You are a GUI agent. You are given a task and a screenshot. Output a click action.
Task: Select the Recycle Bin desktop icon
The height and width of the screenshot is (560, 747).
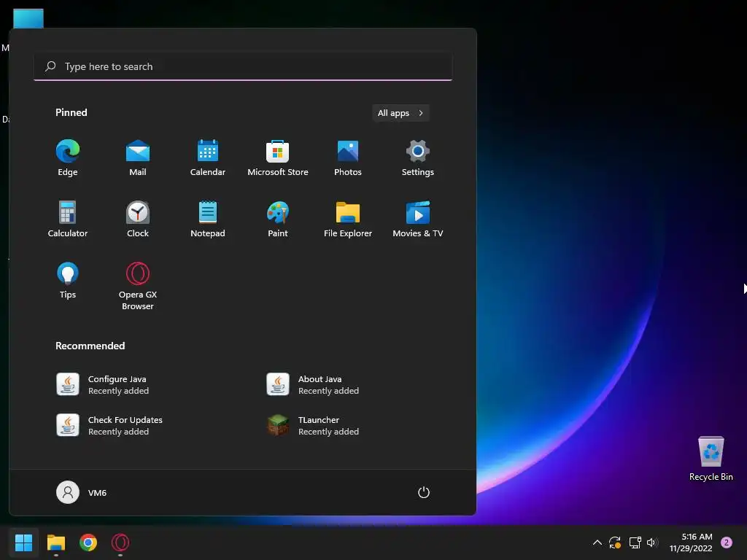[711, 459]
